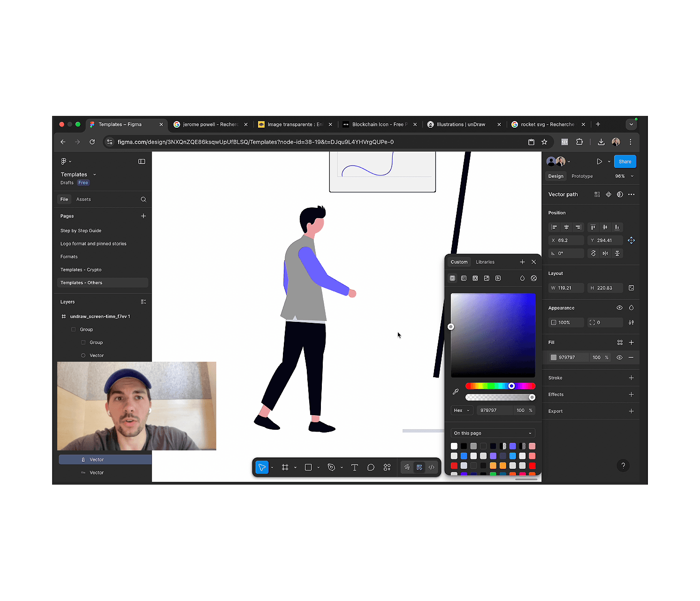The image size is (700, 601).
Task: Add an Effect with plus
Action: (632, 395)
